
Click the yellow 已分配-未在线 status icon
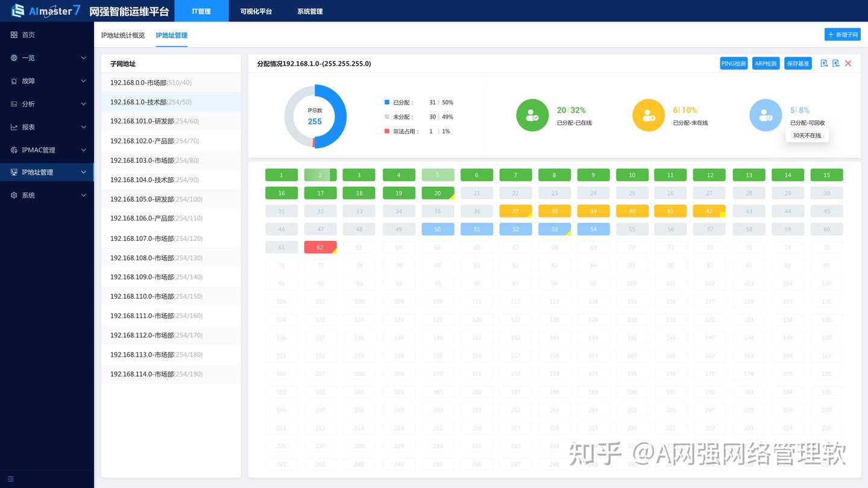pos(649,115)
